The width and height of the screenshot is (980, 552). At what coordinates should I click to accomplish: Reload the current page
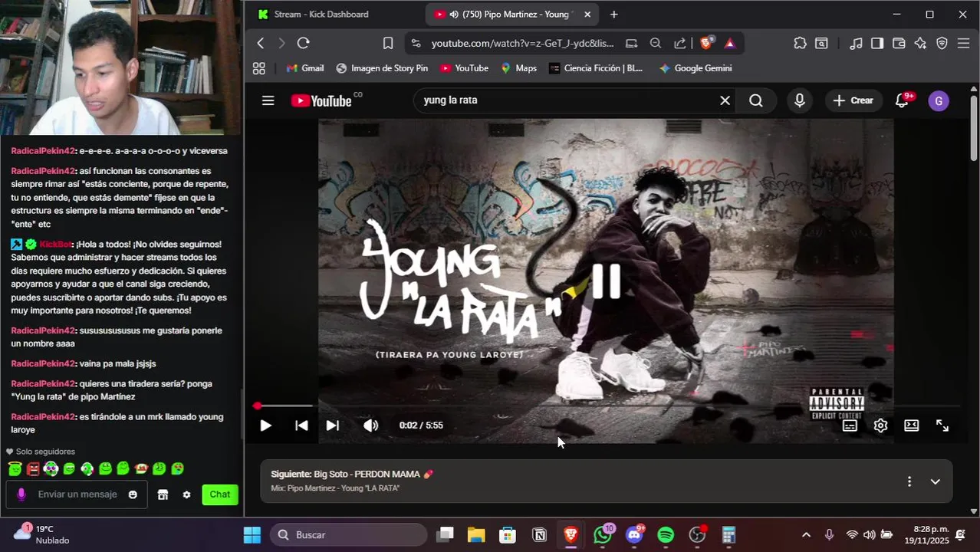(x=304, y=44)
